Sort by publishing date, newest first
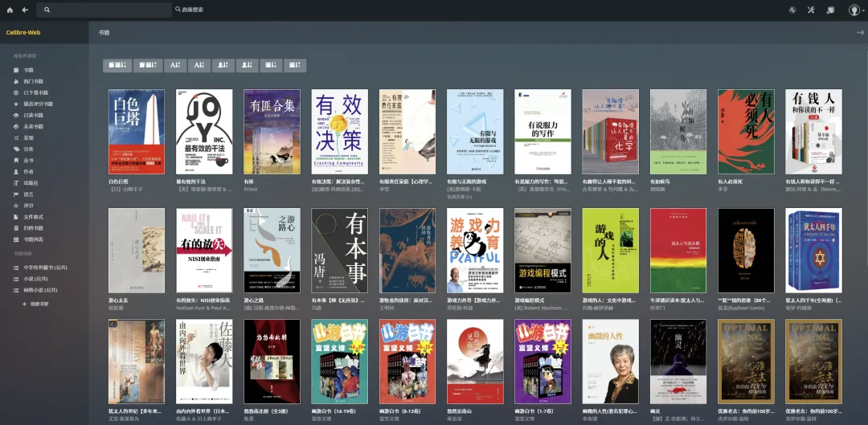868x425 pixels. pos(272,65)
